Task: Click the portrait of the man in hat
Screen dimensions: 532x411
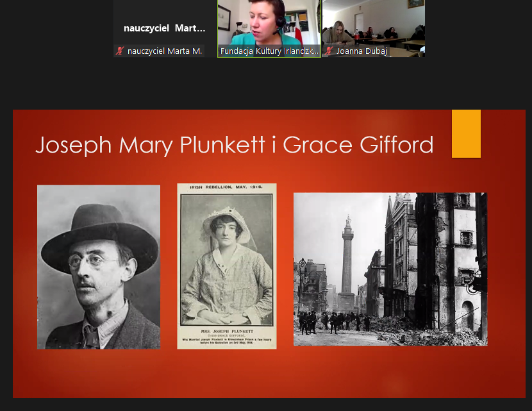Action: click(x=99, y=267)
